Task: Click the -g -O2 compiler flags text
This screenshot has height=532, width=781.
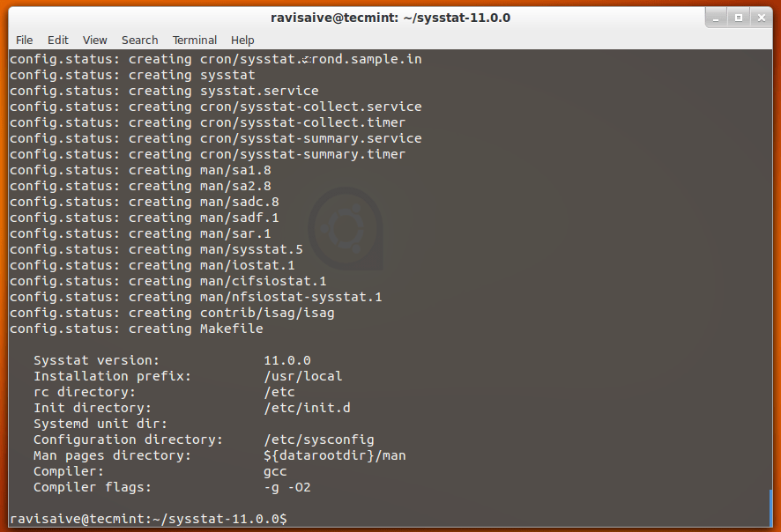Action: coord(289,486)
